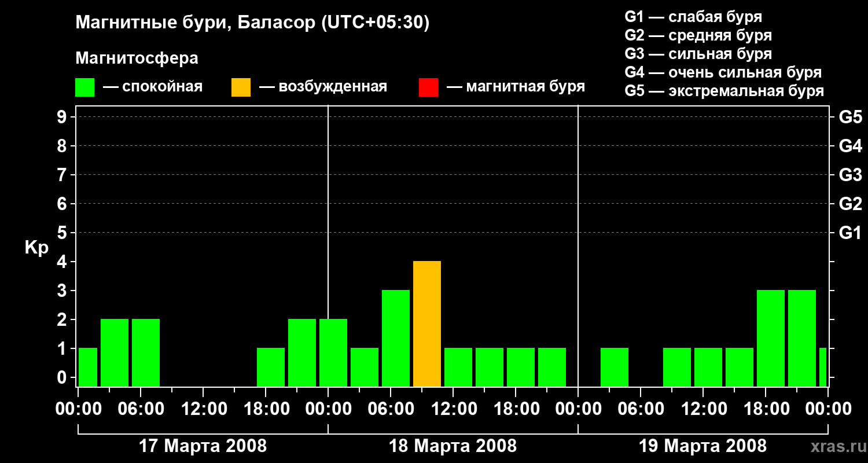This screenshot has width=868, height=463.
Task: Click the orange 'возбужденная' legend swatch
Action: click(241, 87)
